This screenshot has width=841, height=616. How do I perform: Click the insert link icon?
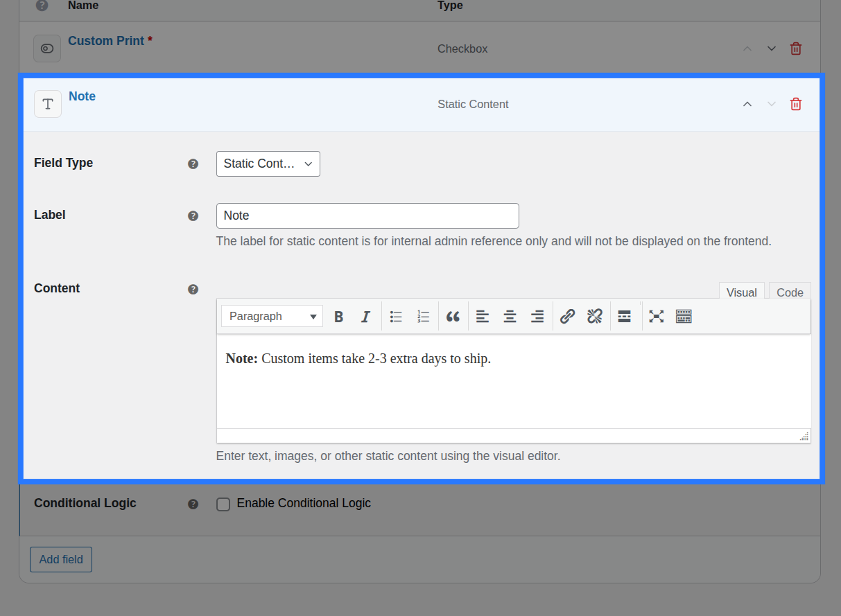coord(567,317)
